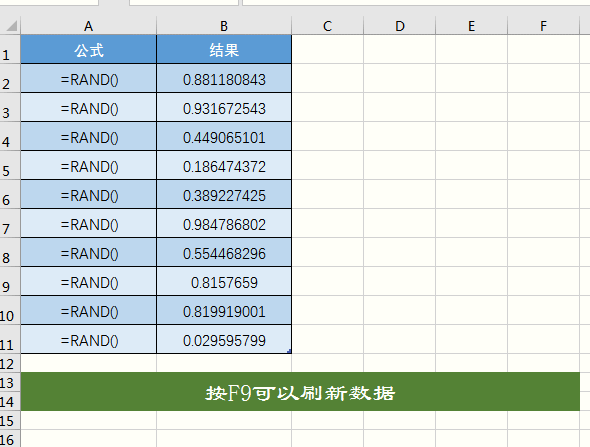590x447 pixels.
Task: Click the green 按F9可以刷新数据 banner
Action: 300,392
